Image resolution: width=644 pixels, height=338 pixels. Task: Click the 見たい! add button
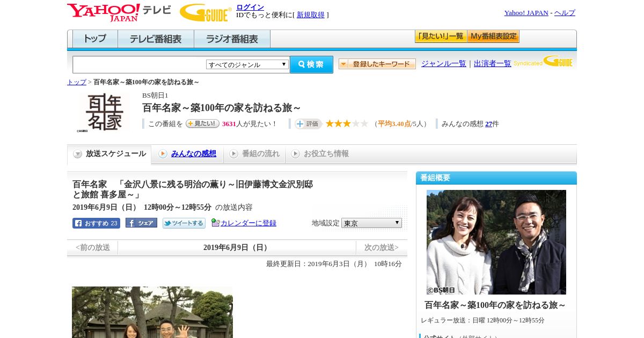202,123
